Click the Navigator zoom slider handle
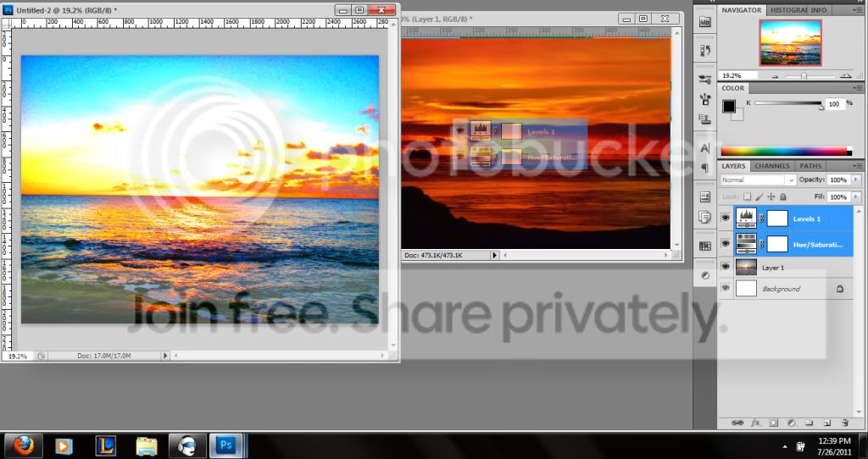 tap(804, 76)
